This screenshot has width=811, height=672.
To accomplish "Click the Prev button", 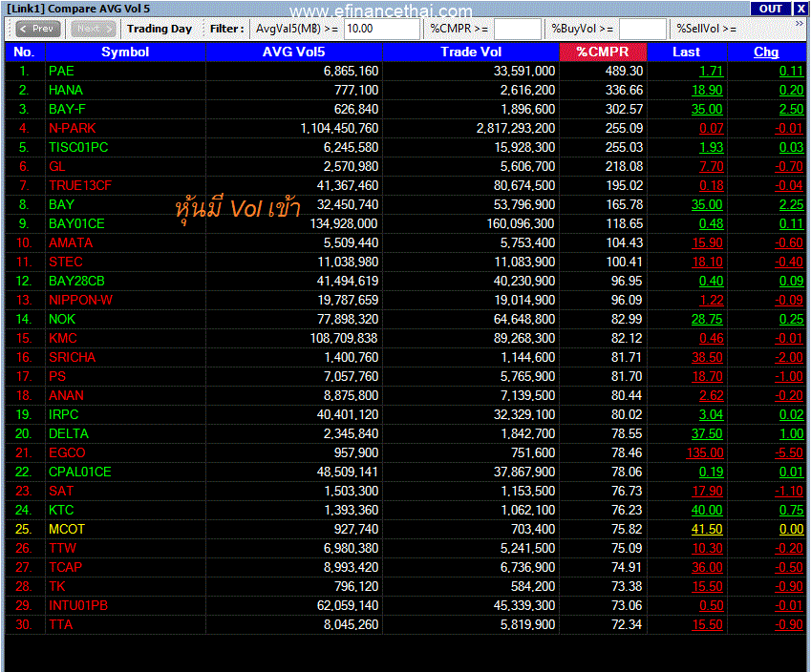I will coord(38,29).
